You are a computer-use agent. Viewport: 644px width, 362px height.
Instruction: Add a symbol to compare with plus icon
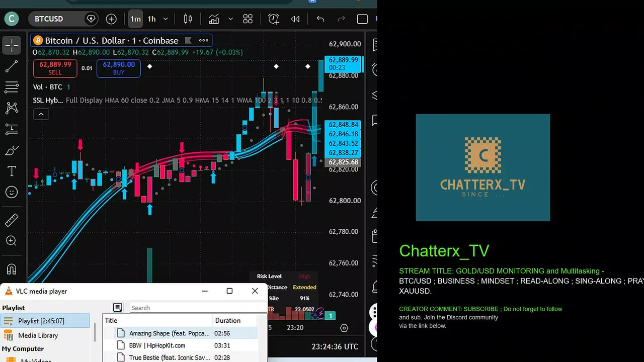[111, 19]
